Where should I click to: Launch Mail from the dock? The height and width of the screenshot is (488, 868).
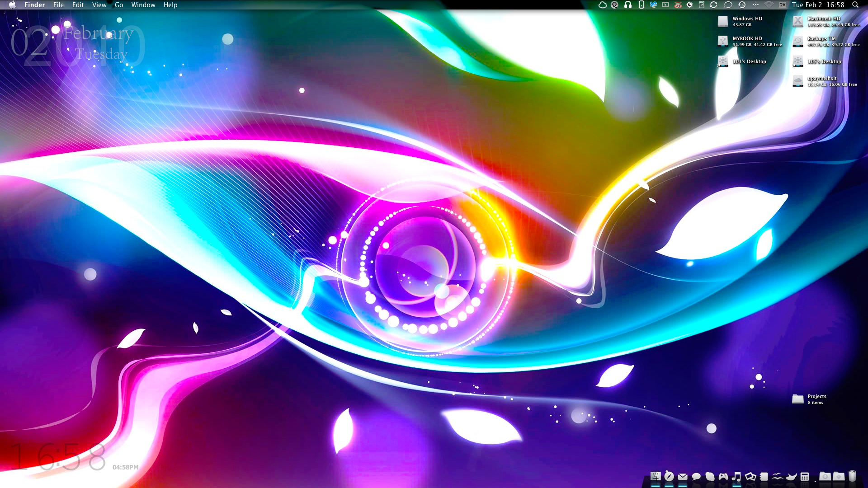pyautogui.click(x=683, y=476)
